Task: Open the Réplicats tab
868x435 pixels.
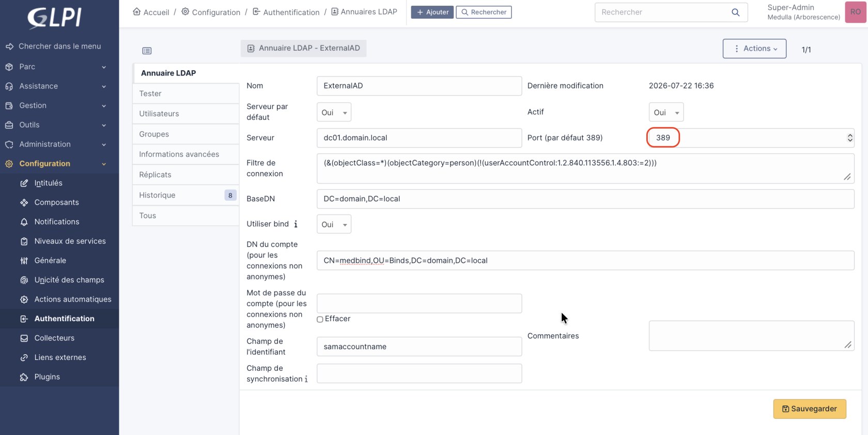Action: (185, 175)
